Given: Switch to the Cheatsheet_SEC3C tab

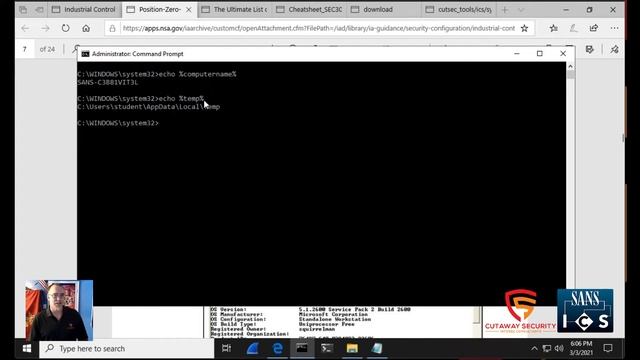Looking at the screenshot, I should coord(309,9).
